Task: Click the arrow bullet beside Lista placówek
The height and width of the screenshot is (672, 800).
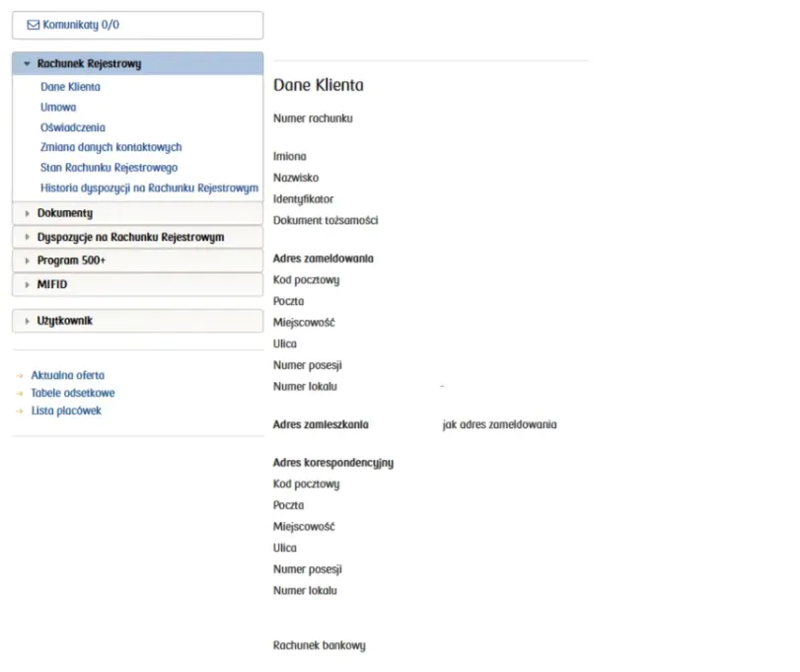Action: pyautogui.click(x=20, y=411)
